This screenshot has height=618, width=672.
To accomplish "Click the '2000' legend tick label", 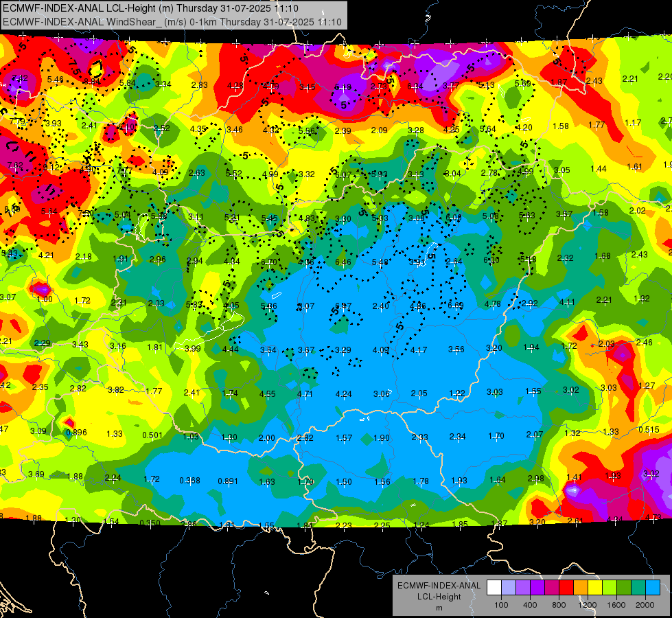I will pyautogui.click(x=645, y=605).
